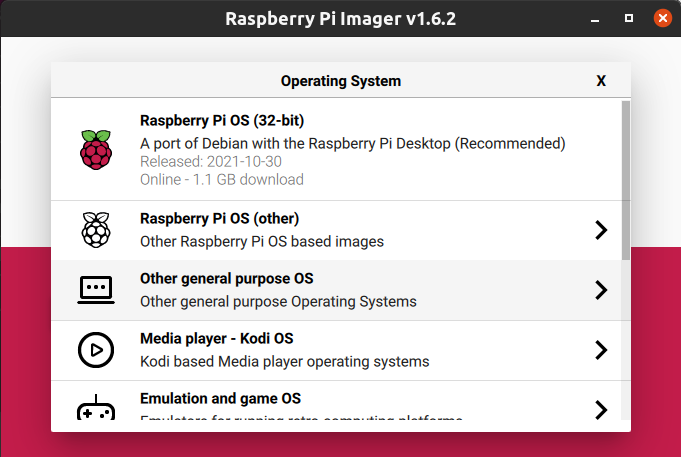Image resolution: width=681 pixels, height=457 pixels.
Task: Click 'Other general purpose Operating Systems' description
Action: pos(278,301)
